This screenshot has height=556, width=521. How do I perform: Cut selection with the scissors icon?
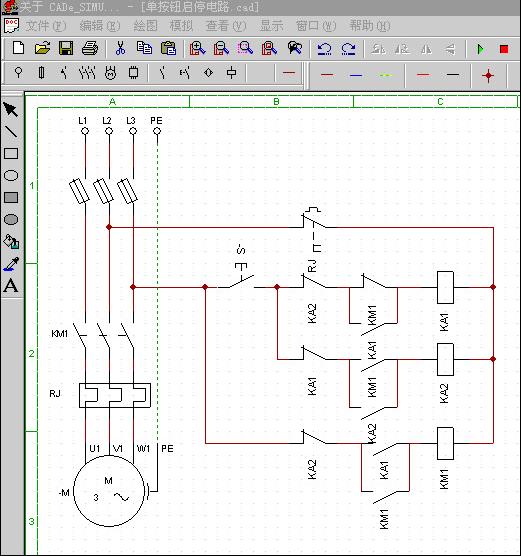pyautogui.click(x=120, y=48)
